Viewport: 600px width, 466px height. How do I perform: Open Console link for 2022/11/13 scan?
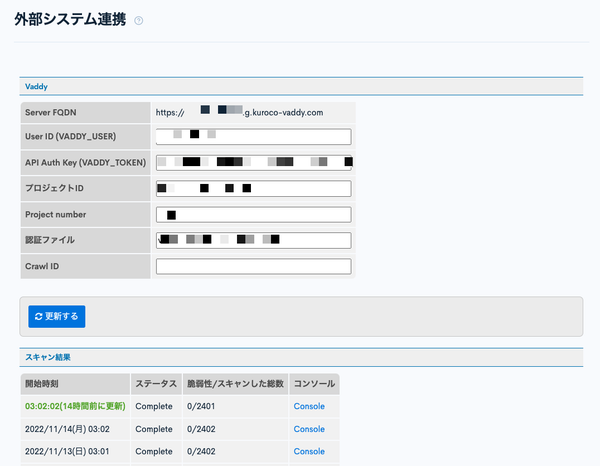click(309, 451)
